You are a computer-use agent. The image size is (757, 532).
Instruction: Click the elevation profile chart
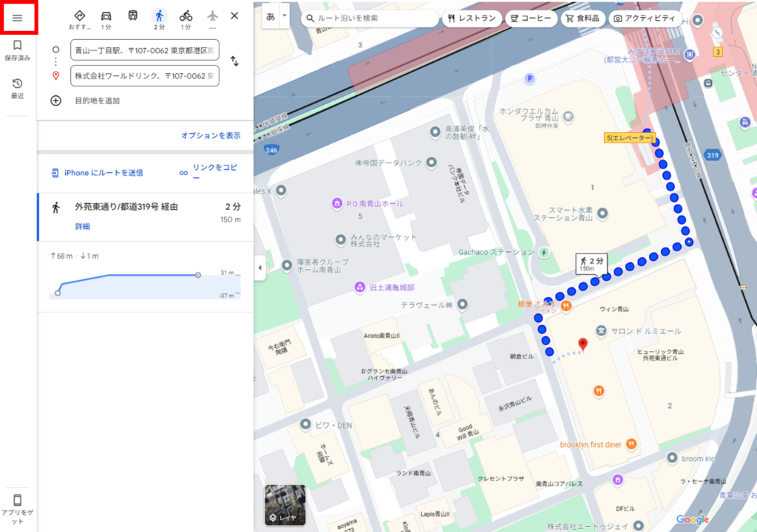(x=145, y=284)
